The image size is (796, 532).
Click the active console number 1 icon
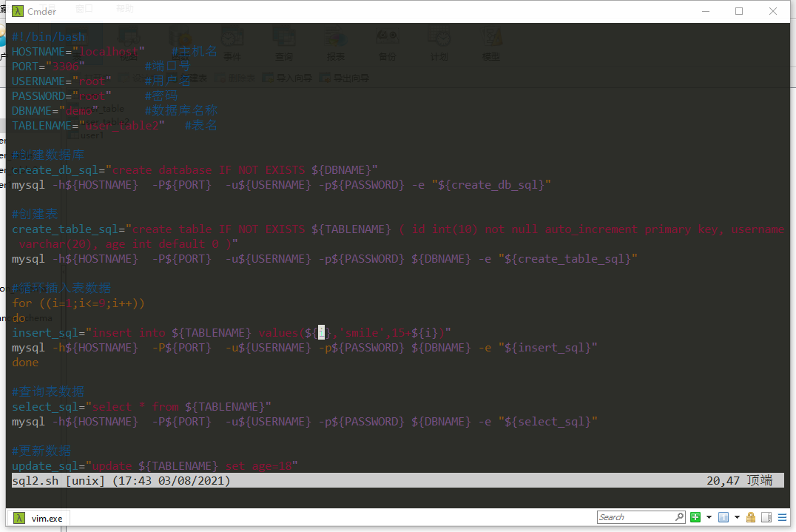pos(724,516)
